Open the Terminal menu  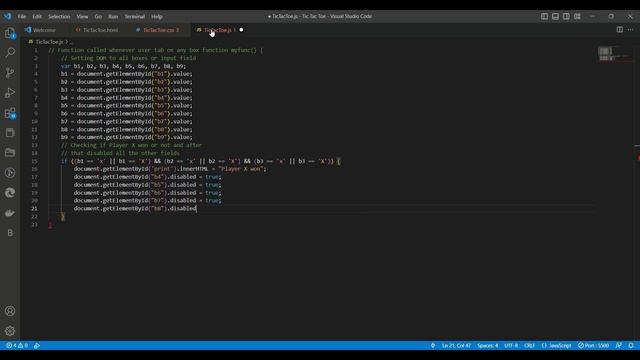point(135,17)
